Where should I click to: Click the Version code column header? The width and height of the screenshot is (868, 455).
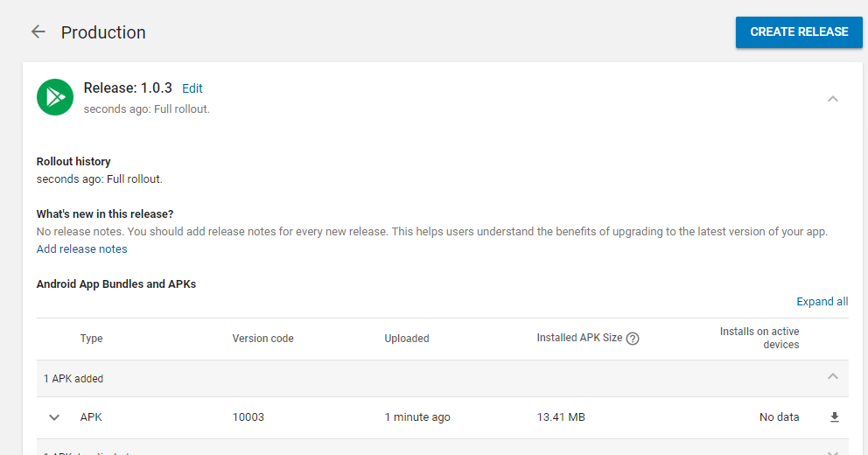(x=262, y=339)
